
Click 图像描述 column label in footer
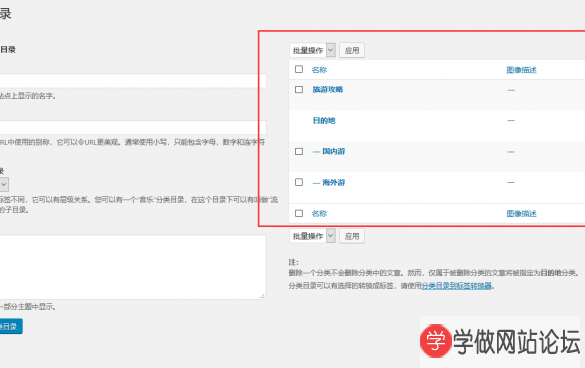click(x=521, y=214)
